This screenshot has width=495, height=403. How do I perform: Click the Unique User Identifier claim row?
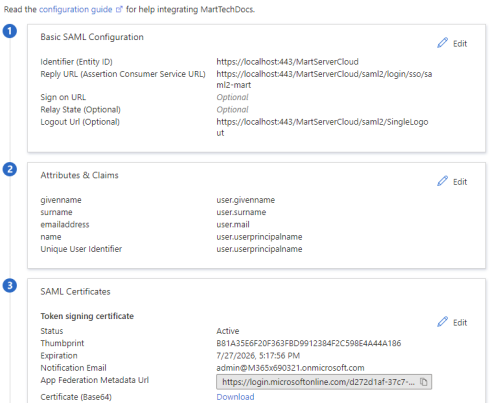(171, 249)
